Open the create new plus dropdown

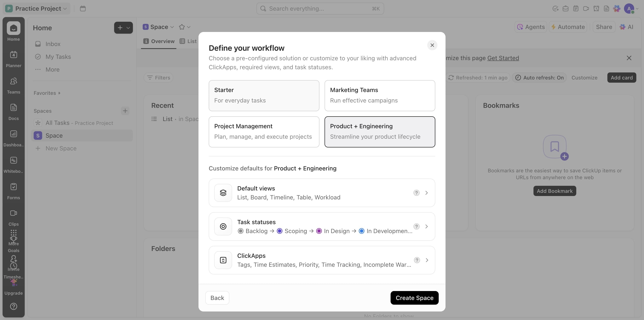click(124, 28)
